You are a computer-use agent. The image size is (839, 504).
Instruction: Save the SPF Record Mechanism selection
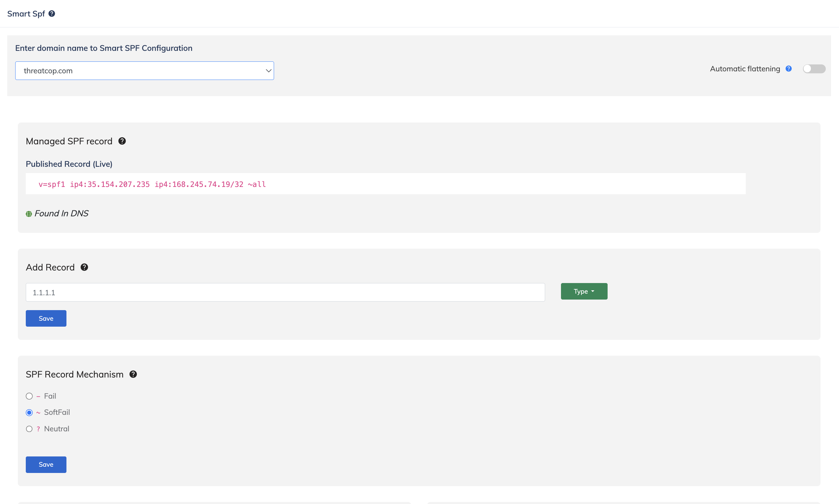pyautogui.click(x=46, y=465)
